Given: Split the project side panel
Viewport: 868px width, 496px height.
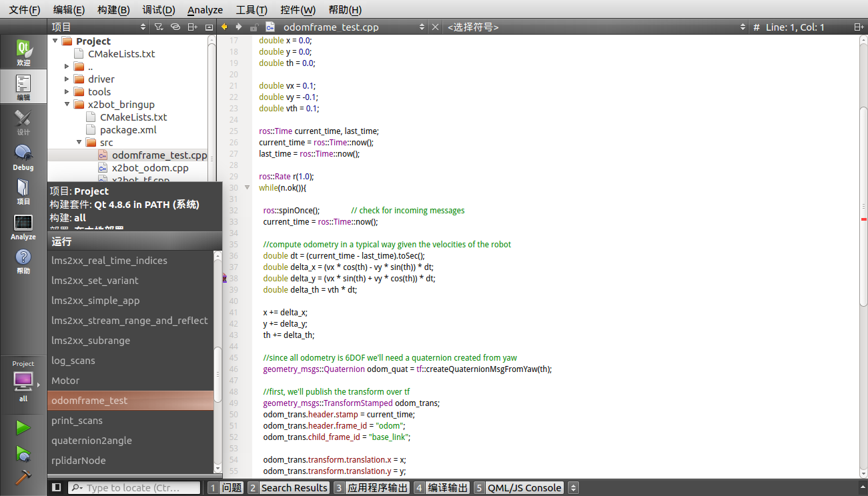Looking at the screenshot, I should click(x=192, y=27).
